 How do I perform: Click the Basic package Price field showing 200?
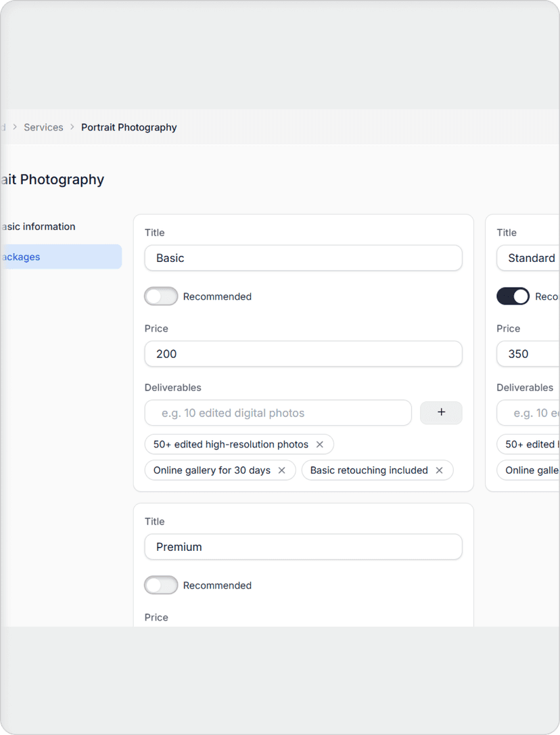click(303, 354)
